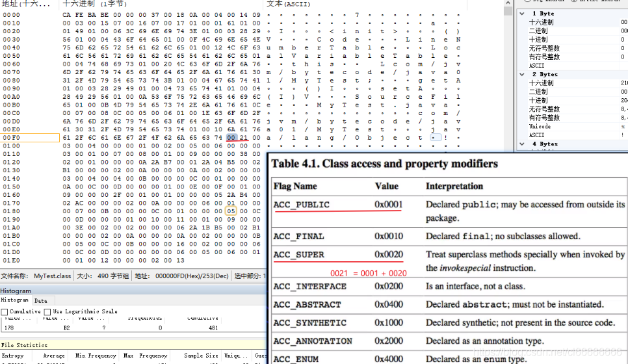Click the 000000FD(Hex)/253(Dec) address in status bar

[192, 276]
